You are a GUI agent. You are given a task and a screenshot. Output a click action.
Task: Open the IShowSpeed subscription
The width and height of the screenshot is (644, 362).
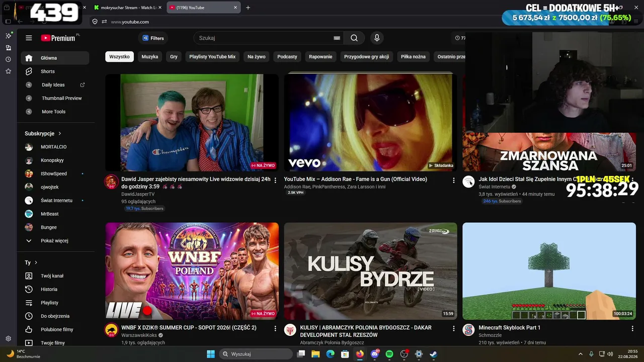point(55,173)
